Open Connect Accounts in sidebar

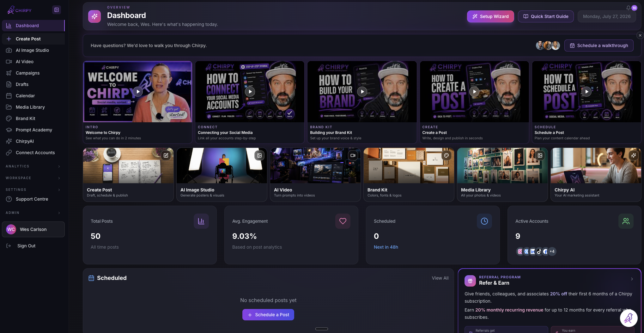[x=33, y=153]
